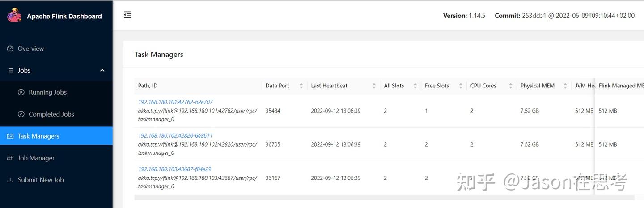Image resolution: width=644 pixels, height=208 pixels.
Task: Collapse the sidebar with the fold icon
Action: click(x=128, y=15)
